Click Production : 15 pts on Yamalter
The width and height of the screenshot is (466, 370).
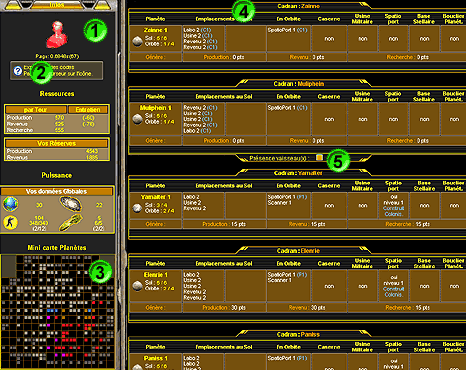(x=224, y=224)
